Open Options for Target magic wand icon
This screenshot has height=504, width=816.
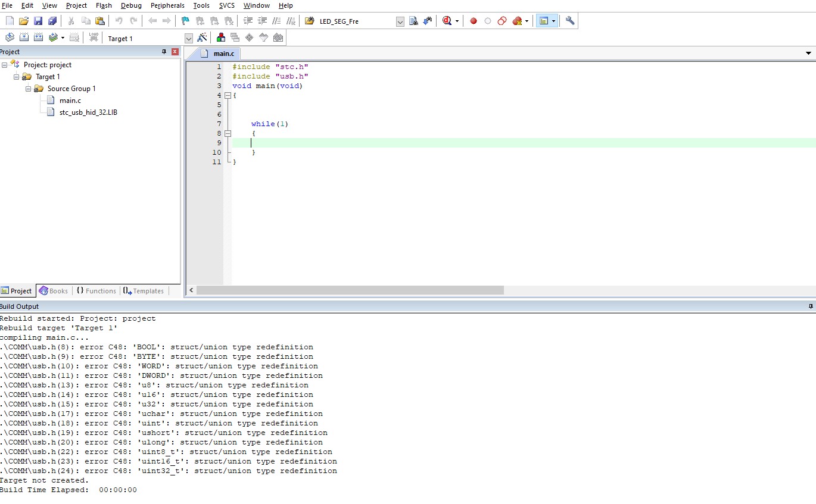click(202, 37)
